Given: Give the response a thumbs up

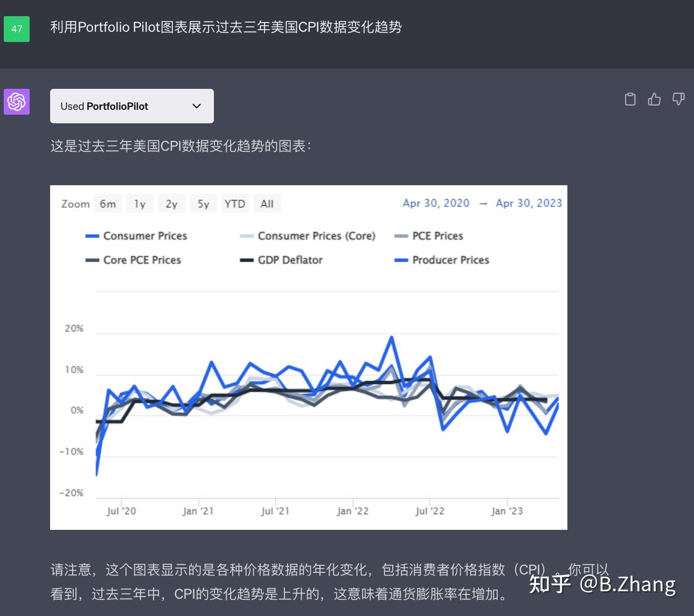Looking at the screenshot, I should coord(654,99).
